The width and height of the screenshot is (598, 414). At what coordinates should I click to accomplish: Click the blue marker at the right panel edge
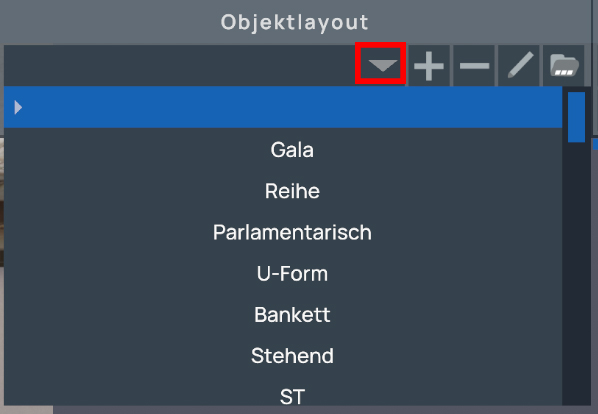(x=595, y=144)
